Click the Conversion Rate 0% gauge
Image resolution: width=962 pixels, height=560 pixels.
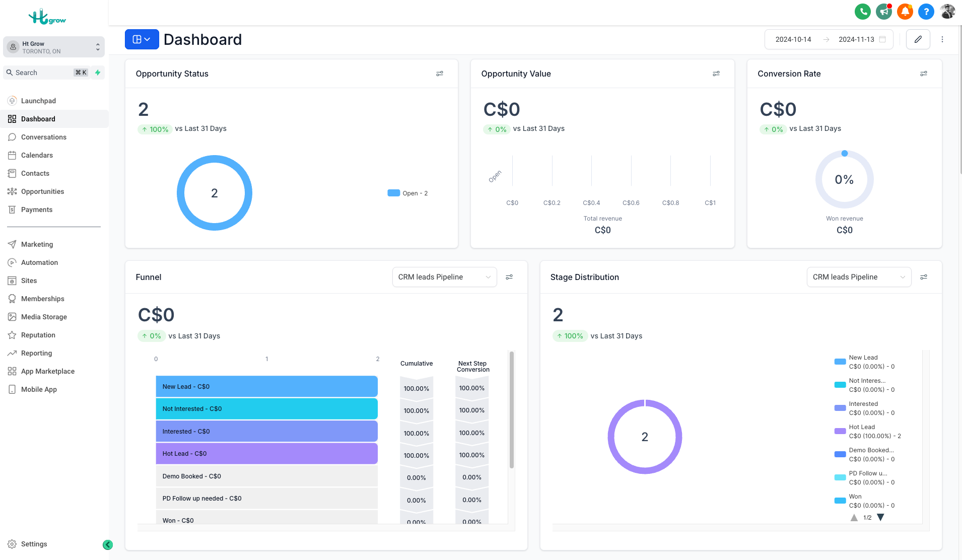coord(845,179)
